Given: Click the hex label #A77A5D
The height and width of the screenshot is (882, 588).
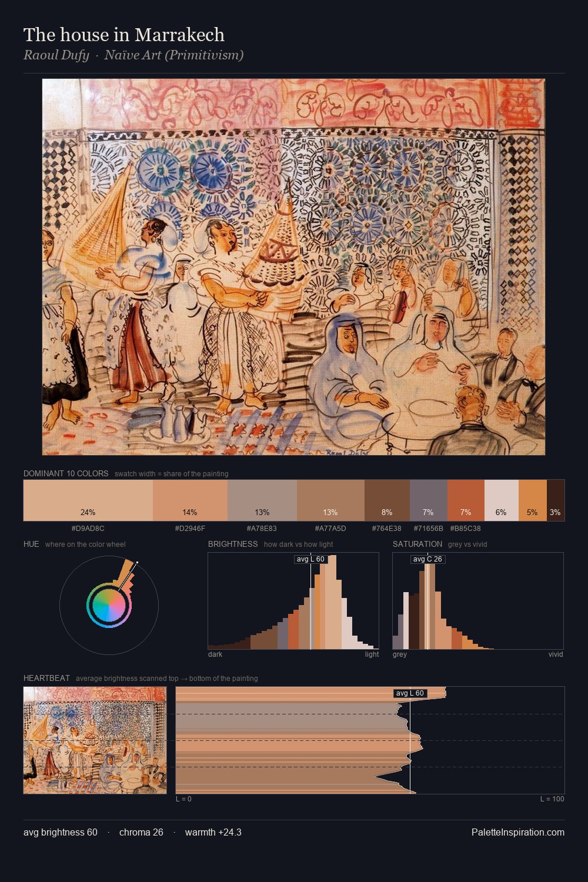Looking at the screenshot, I should click(x=330, y=529).
